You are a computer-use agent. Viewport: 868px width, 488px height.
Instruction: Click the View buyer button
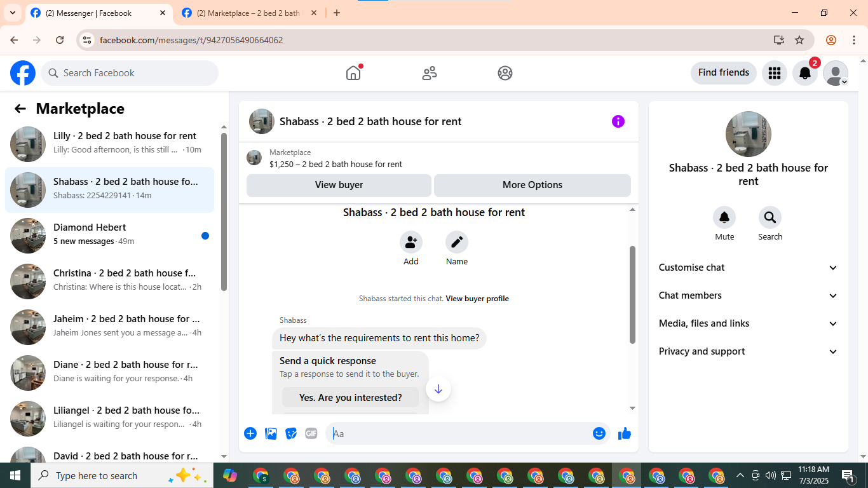click(339, 185)
